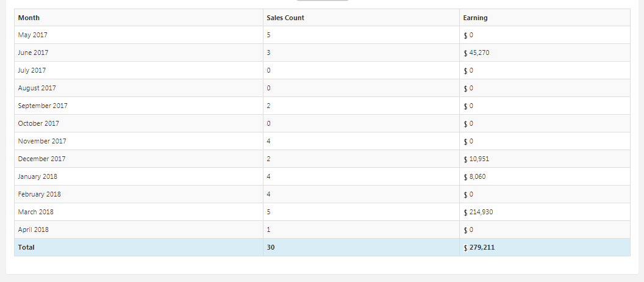Click the December 2017 month cell
Screen dimensions: 644x282
tap(41, 159)
